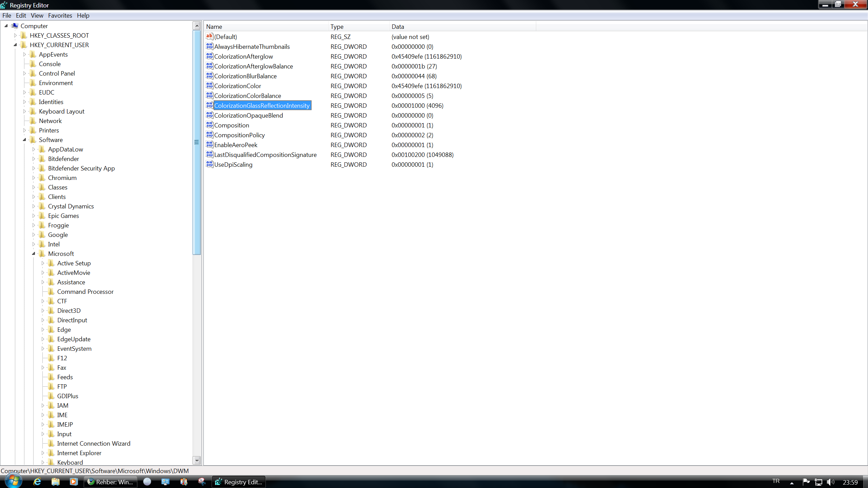The width and height of the screenshot is (868, 488).
Task: Click the Computer icon at the tree root
Action: tap(15, 26)
